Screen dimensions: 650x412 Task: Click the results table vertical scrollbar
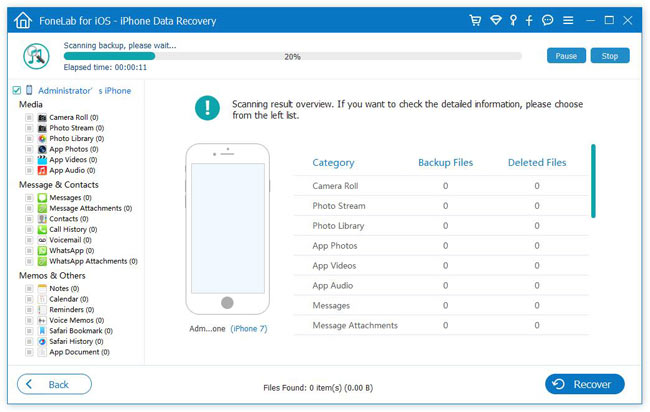tap(593, 181)
